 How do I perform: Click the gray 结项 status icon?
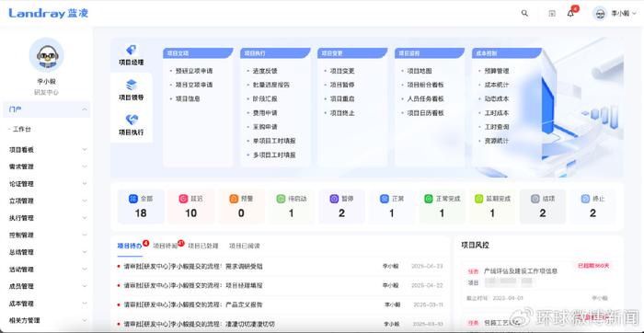535,199
